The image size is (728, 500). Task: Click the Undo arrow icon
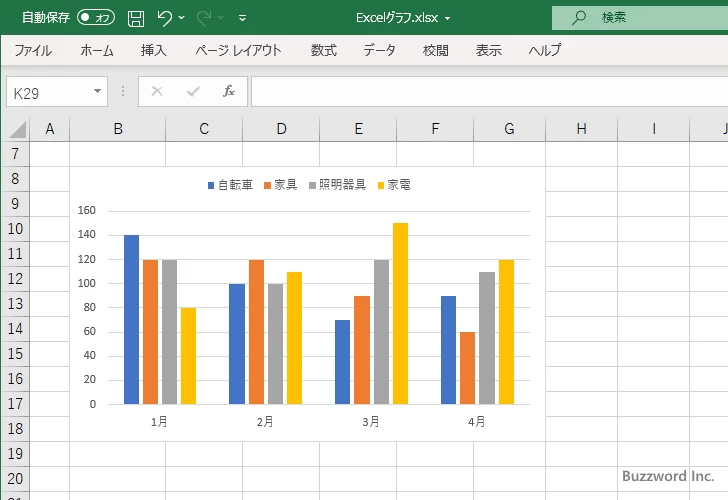[164, 18]
